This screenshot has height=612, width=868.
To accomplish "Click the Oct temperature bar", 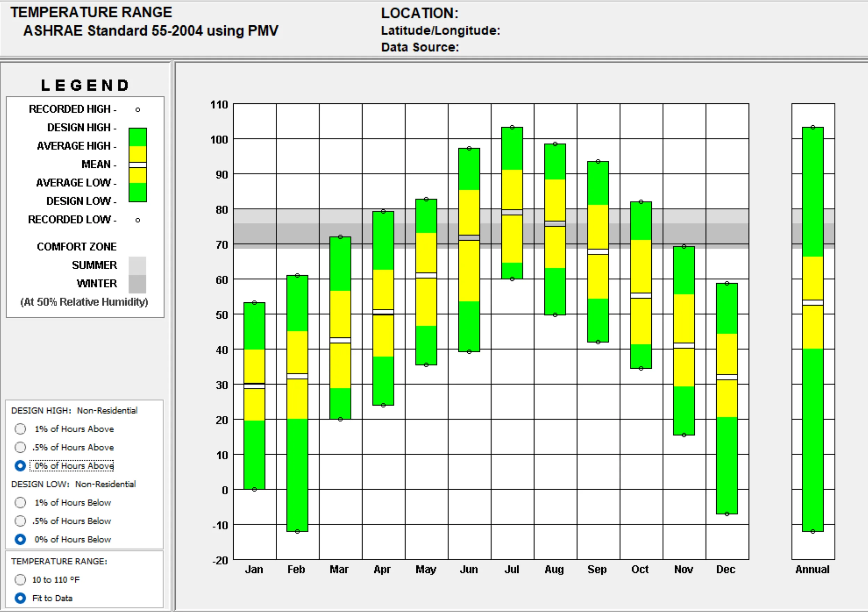I will click(x=641, y=285).
